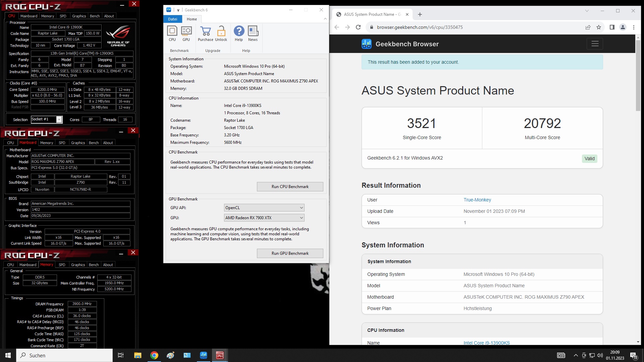Open Bench tab in top CPU-Z window
This screenshot has width=644, height=362.
coord(95,16)
